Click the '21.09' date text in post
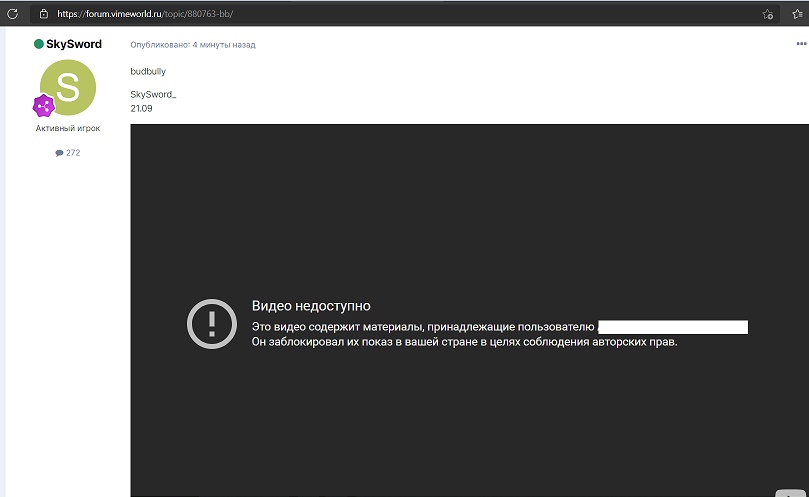This screenshot has width=809, height=497. (x=141, y=106)
